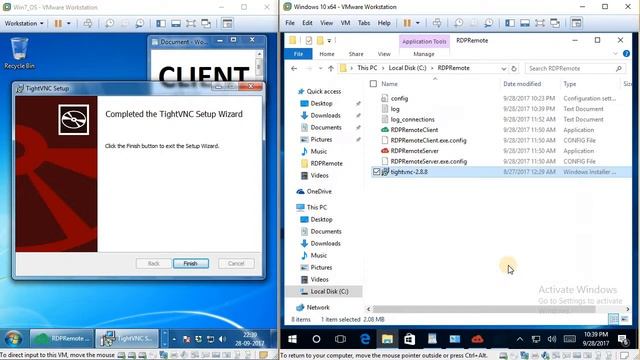Open power options arrow beside Win7 pause button
This screenshot has height=360, width=640.
(69, 23)
